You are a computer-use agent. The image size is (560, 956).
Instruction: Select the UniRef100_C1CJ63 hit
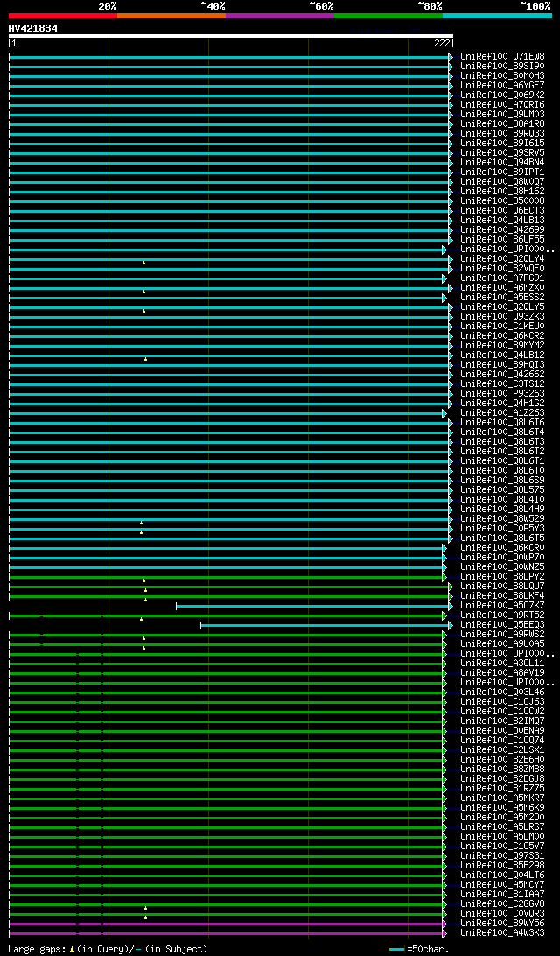pyautogui.click(x=502, y=702)
